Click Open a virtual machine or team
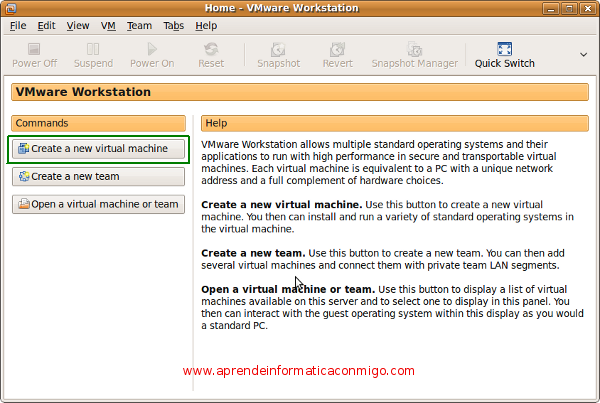 point(98,204)
